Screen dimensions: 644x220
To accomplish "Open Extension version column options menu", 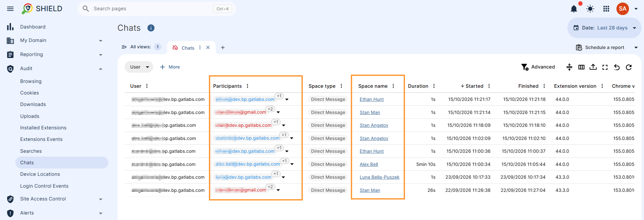I will click(602, 86).
